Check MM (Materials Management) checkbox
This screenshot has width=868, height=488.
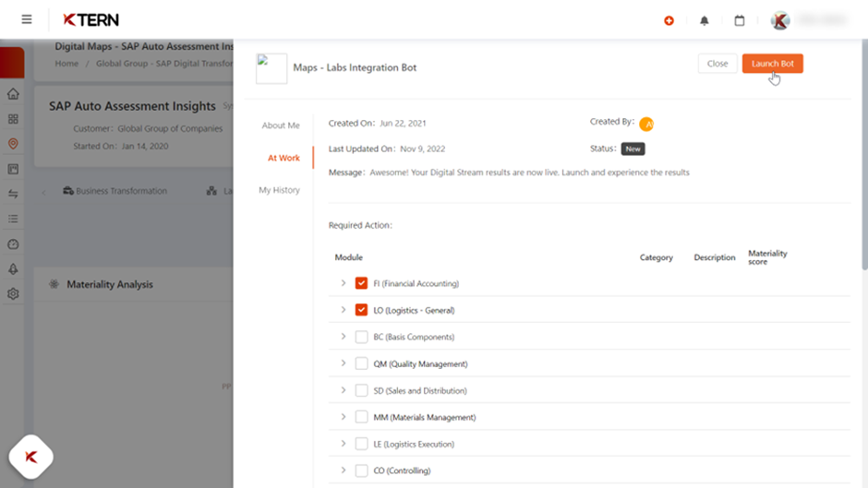(x=361, y=417)
